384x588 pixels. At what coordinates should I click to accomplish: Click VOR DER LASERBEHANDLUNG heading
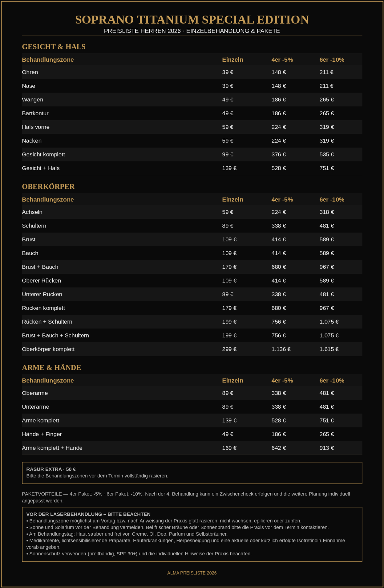pyautogui.click(x=88, y=514)
